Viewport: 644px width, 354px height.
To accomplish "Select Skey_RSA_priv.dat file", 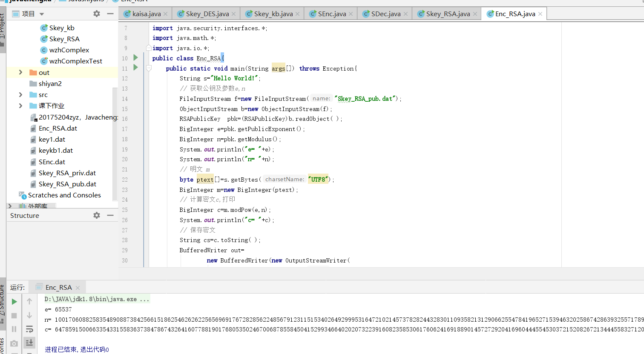I will click(x=67, y=173).
